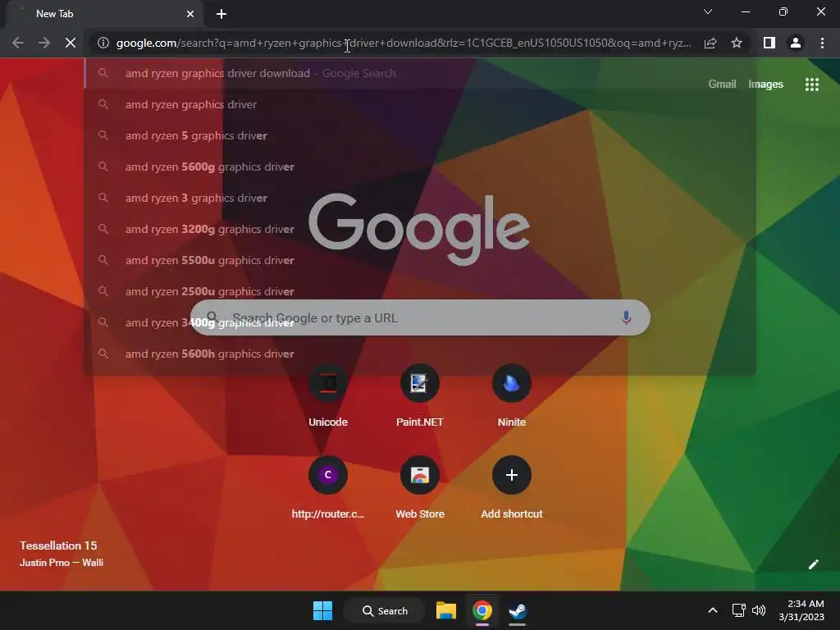Viewport: 840px width, 630px height.
Task: Select suggestion amd ryzen 5500u graphics driver
Action: [x=420, y=260]
